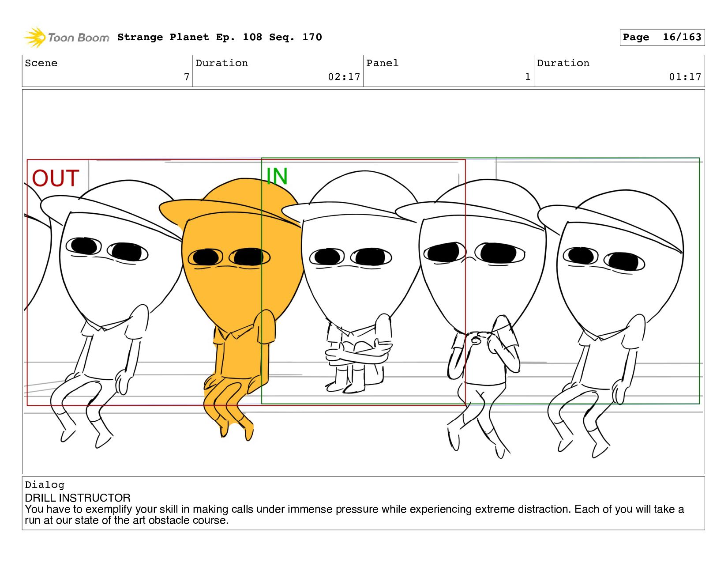Click the 'Panel' header label
This screenshot has height=563, width=728.
click(383, 63)
